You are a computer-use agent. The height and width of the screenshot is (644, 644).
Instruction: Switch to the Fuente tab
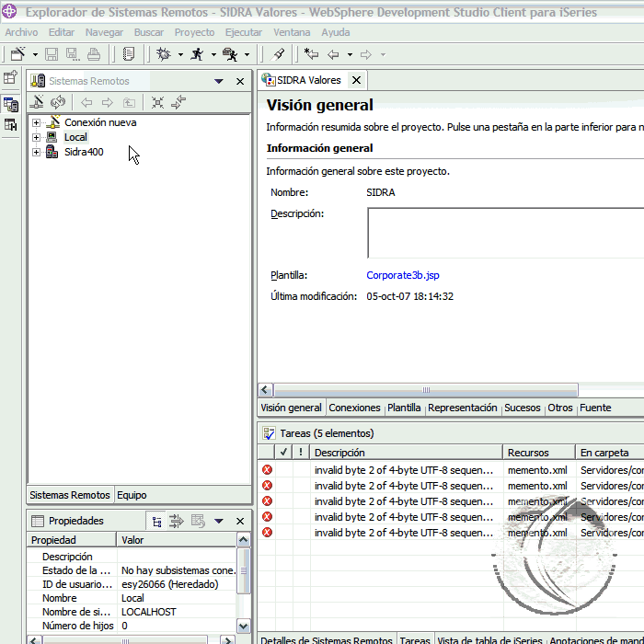(595, 408)
